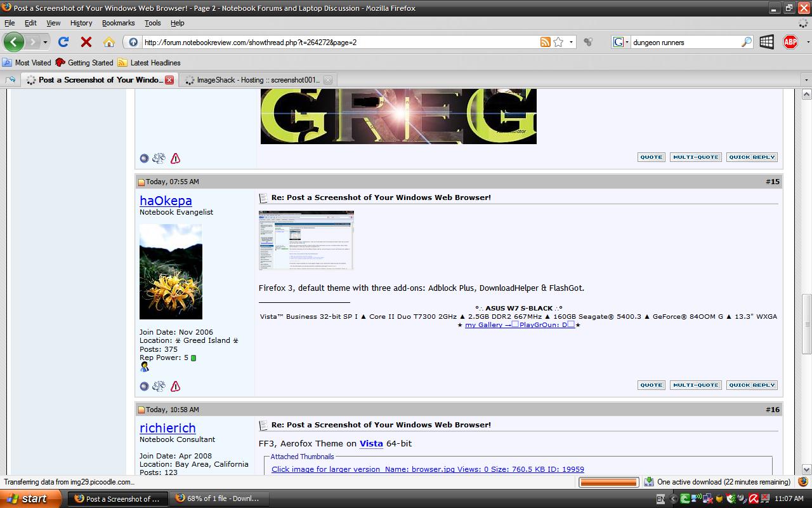Open the Help menu
The height and width of the screenshot is (508, 812).
point(178,23)
